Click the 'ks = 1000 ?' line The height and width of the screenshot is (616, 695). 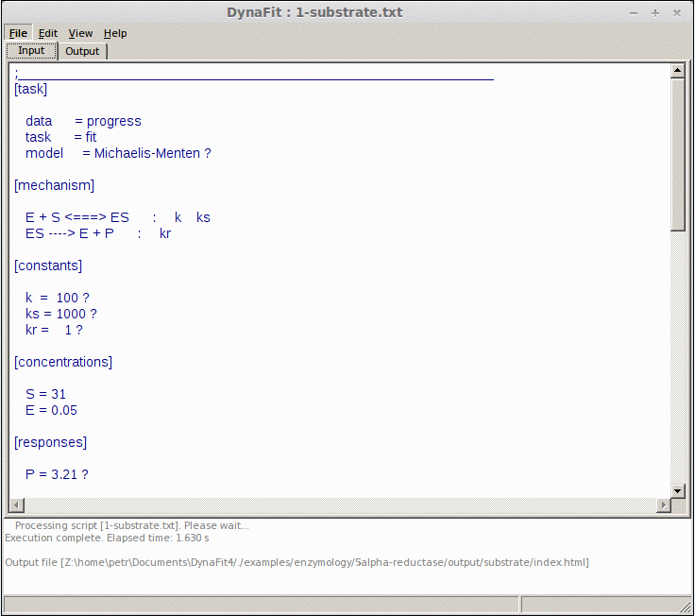[61, 314]
